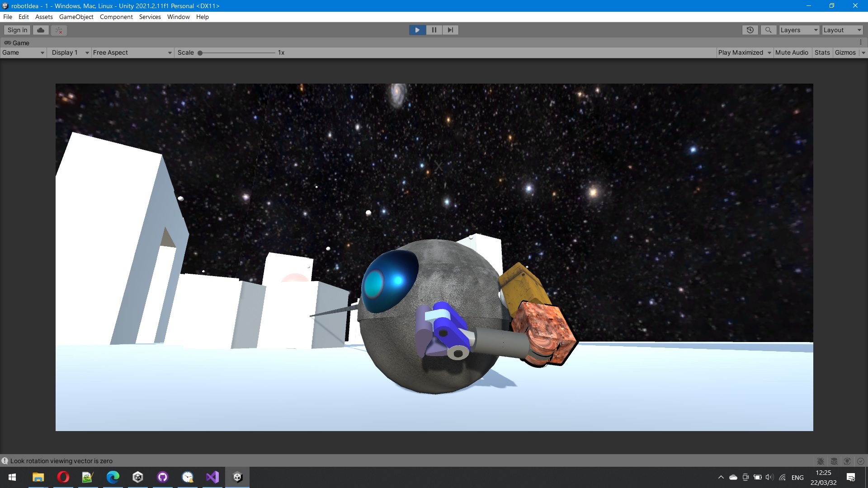The width and height of the screenshot is (868, 488).
Task: Toggle Gizmos in the Game view
Action: click(x=845, y=52)
